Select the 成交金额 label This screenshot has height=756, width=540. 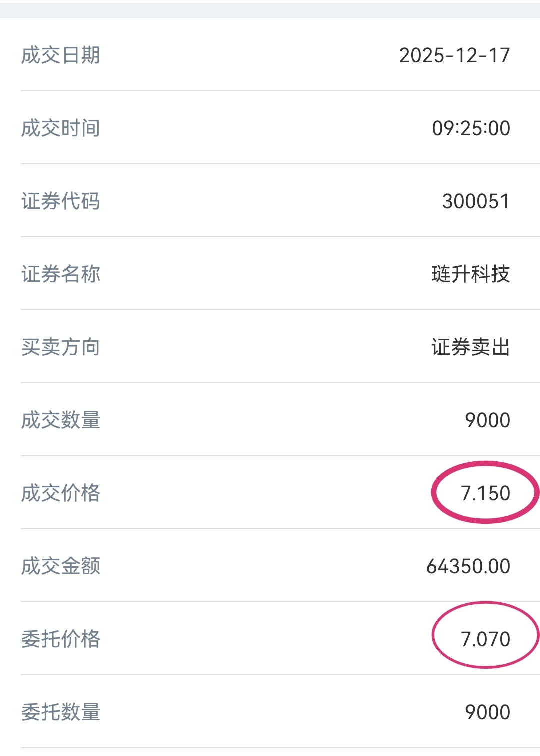(60, 566)
